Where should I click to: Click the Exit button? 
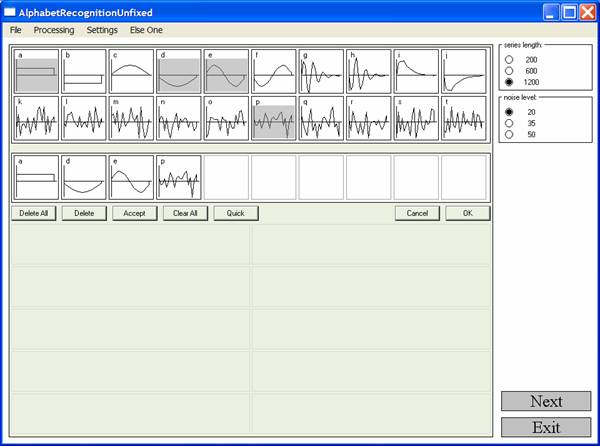[x=546, y=427]
